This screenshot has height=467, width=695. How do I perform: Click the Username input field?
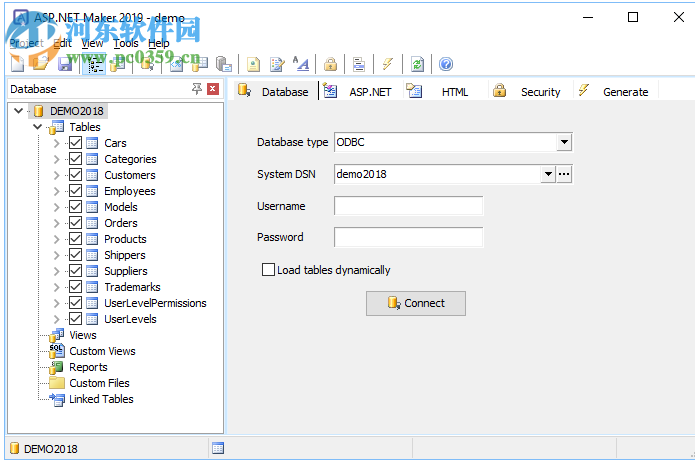point(408,206)
